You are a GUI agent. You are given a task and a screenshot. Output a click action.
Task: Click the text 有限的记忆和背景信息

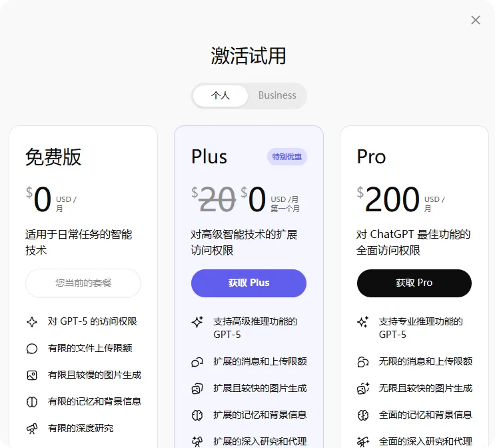95,401
